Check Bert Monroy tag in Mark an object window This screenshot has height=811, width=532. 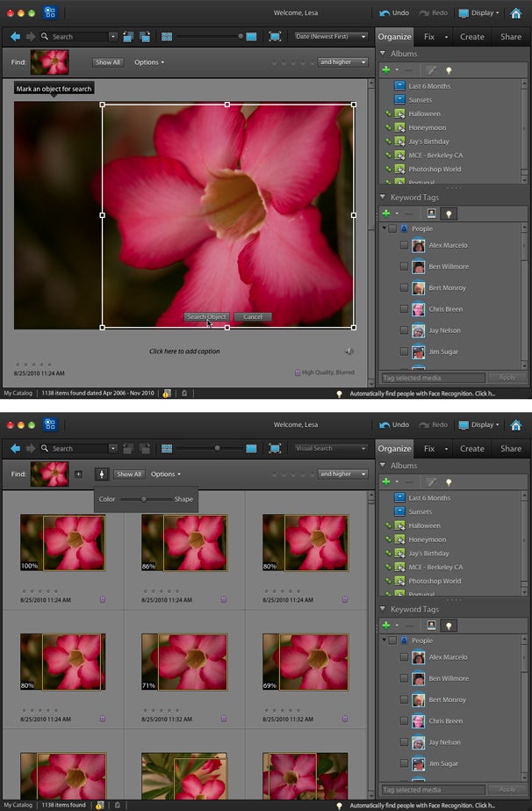pyautogui.click(x=404, y=287)
